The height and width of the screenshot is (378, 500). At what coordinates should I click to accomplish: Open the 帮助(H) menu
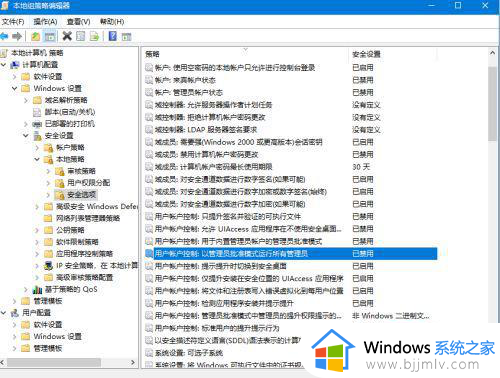click(112, 22)
